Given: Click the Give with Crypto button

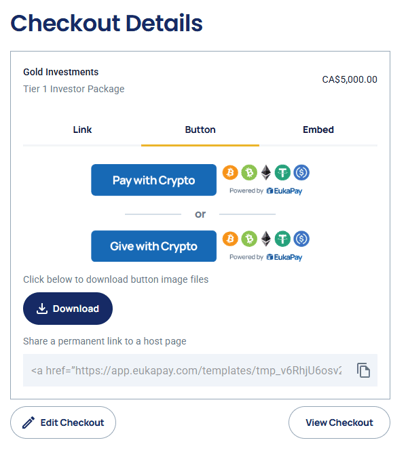Looking at the screenshot, I should [x=154, y=246].
